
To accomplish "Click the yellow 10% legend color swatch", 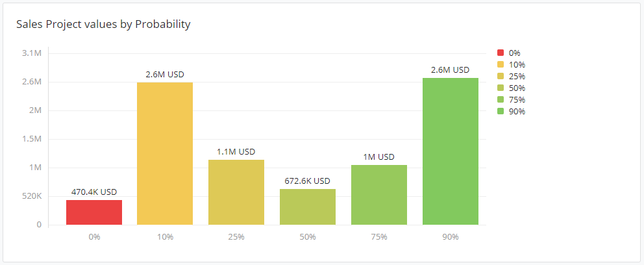I will tap(500, 64).
